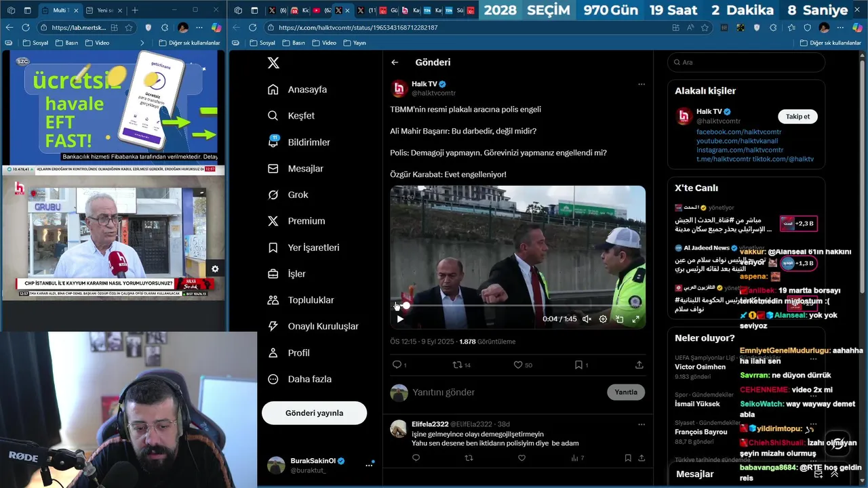Seek on the video progress bar

pos(518,306)
